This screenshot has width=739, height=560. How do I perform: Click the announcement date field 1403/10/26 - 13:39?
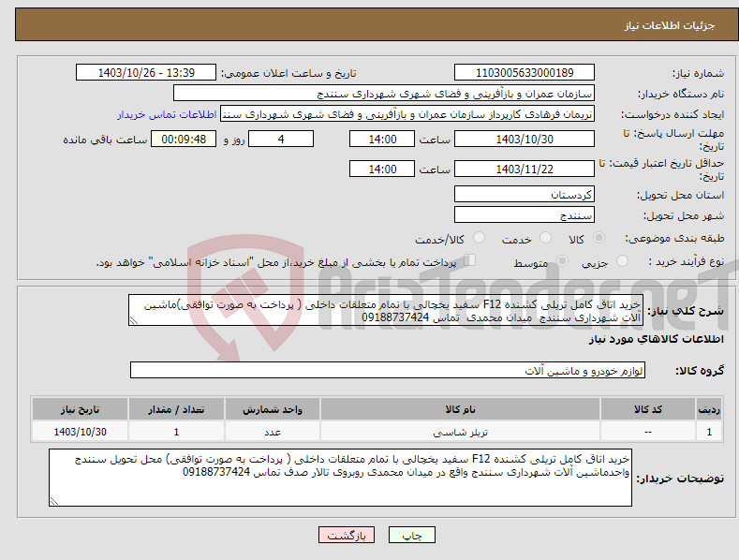pyautogui.click(x=146, y=73)
